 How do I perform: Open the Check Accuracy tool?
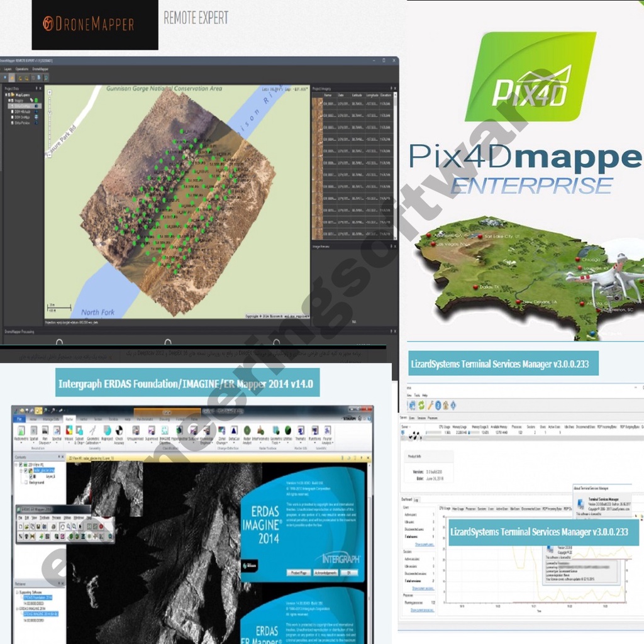click(x=119, y=435)
